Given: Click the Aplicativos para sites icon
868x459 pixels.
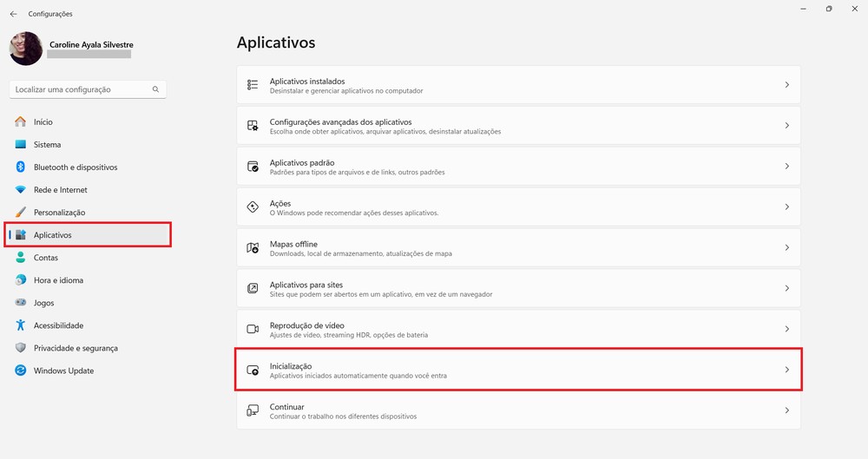Looking at the screenshot, I should tap(253, 288).
